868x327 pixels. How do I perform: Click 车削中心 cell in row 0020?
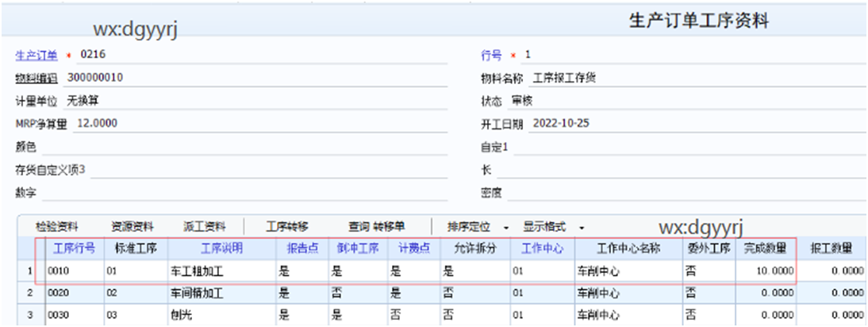point(628,293)
